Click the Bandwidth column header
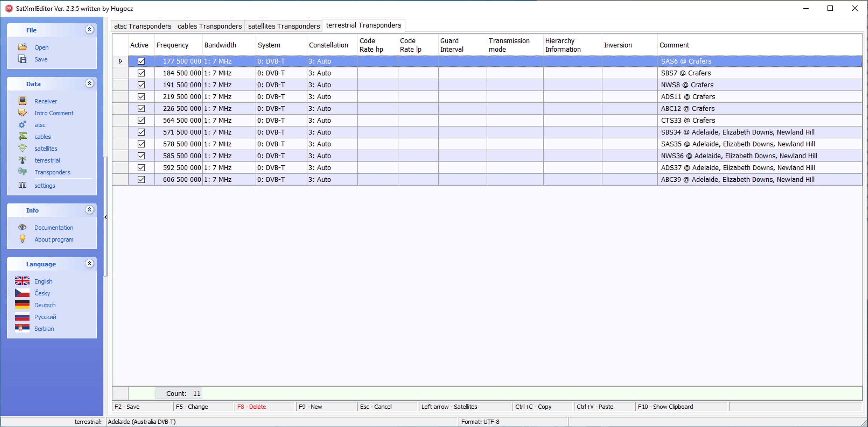This screenshot has height=427, width=868. [x=229, y=45]
